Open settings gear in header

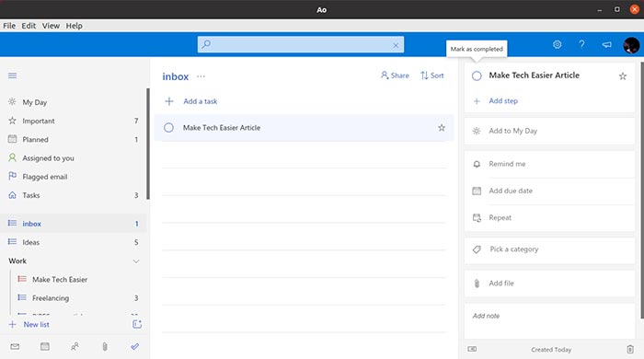tap(557, 44)
